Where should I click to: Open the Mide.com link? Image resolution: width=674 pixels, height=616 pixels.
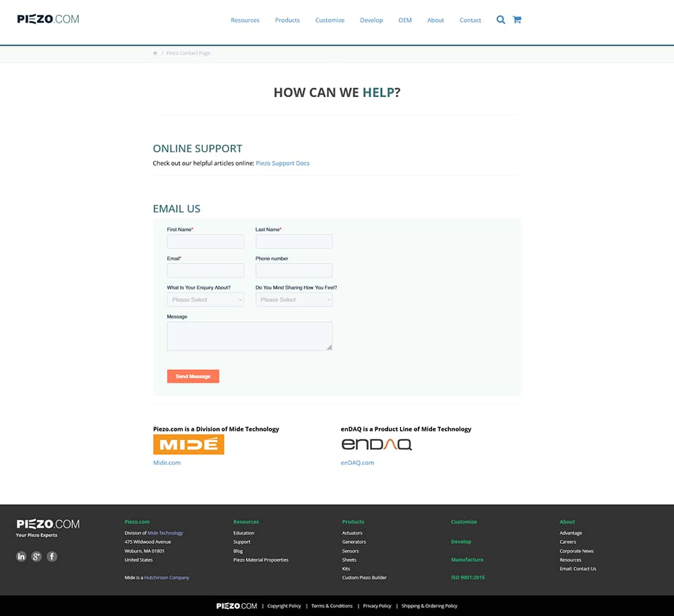pos(166,462)
